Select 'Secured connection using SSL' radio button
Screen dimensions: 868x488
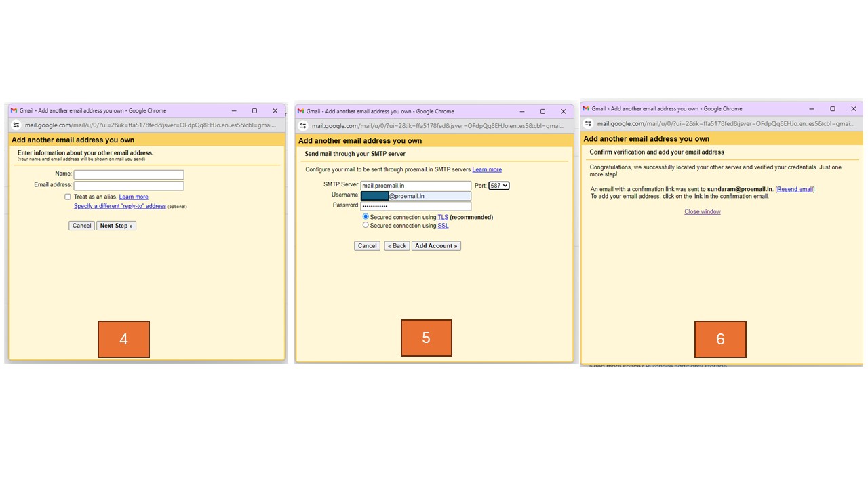point(366,225)
